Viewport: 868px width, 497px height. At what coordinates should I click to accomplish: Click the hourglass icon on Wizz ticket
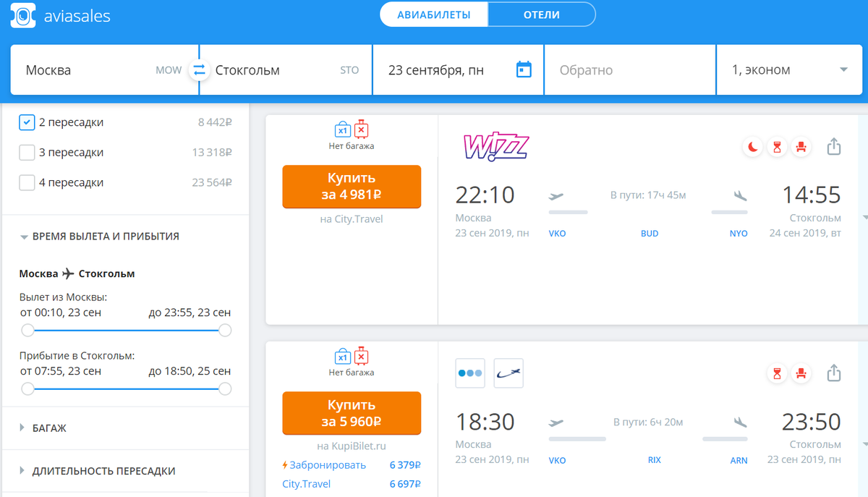pos(777,147)
